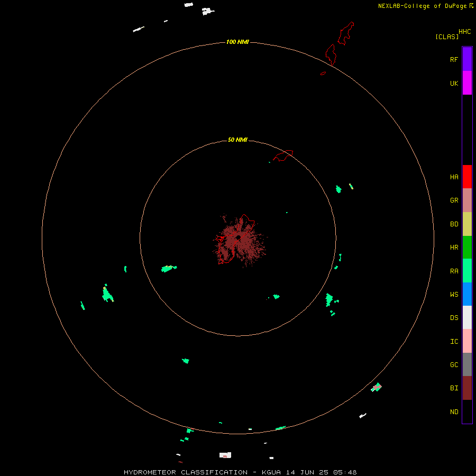Click the RF legend label

coord(454,59)
